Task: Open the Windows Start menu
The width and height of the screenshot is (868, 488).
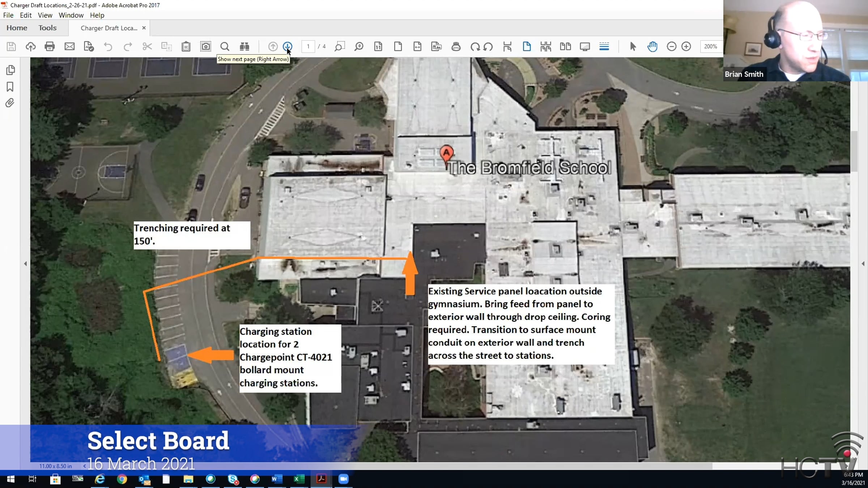Action: tap(11, 479)
